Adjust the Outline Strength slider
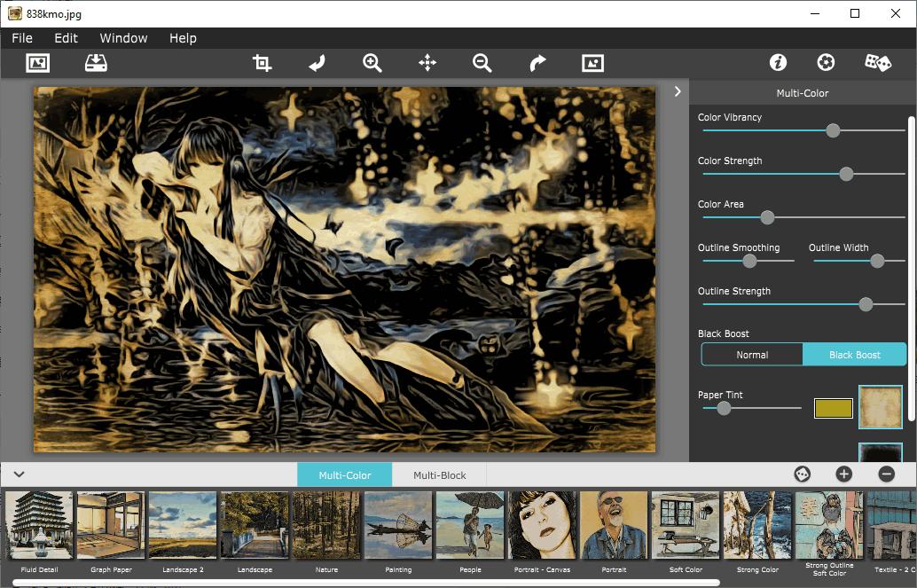This screenshot has width=917, height=588. pyautogui.click(x=866, y=304)
